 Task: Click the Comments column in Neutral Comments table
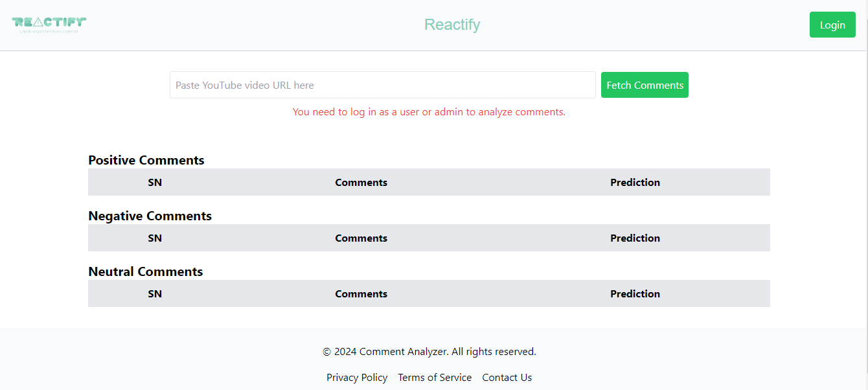coord(361,293)
